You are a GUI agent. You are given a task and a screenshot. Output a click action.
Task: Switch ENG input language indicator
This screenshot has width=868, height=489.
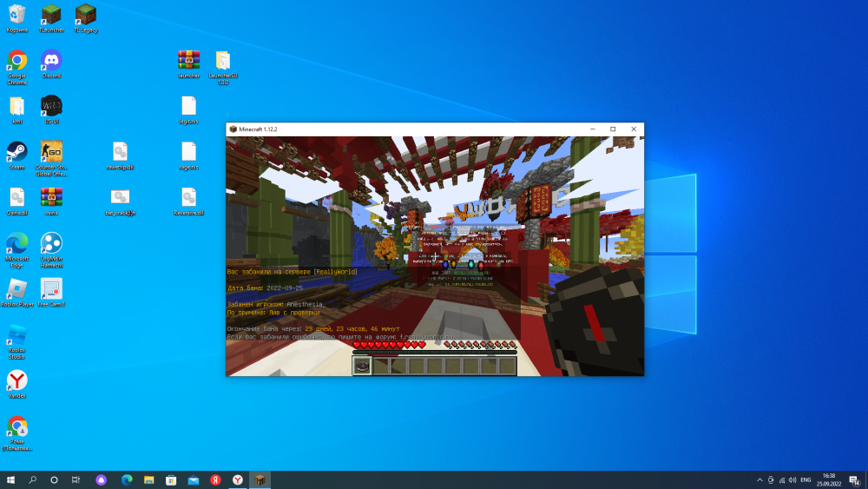(x=806, y=479)
